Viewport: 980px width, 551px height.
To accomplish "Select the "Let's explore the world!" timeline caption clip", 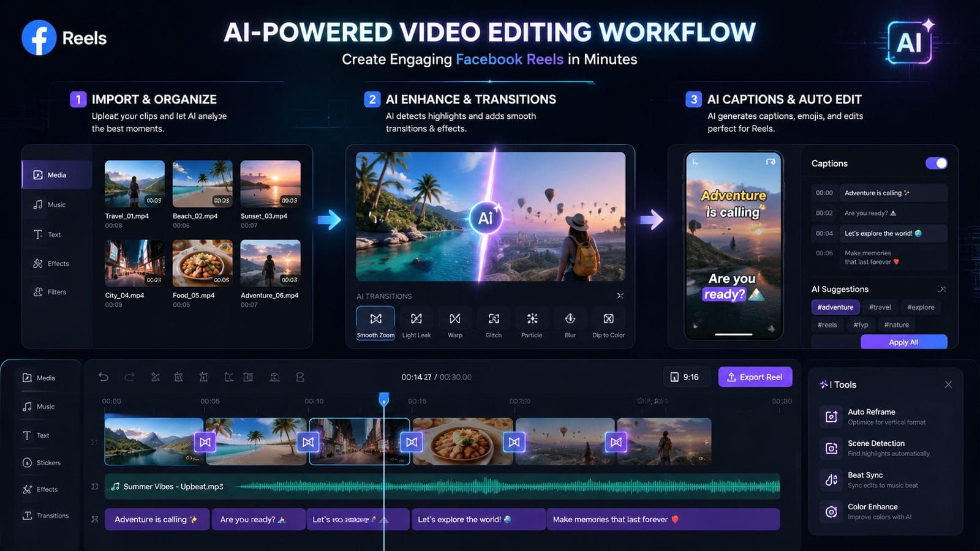I will (x=478, y=519).
